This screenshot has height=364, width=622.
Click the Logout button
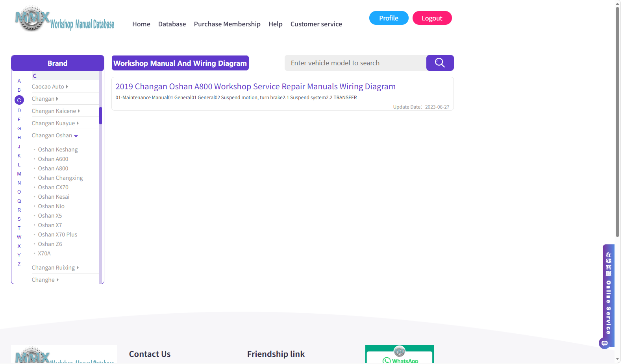(432, 18)
